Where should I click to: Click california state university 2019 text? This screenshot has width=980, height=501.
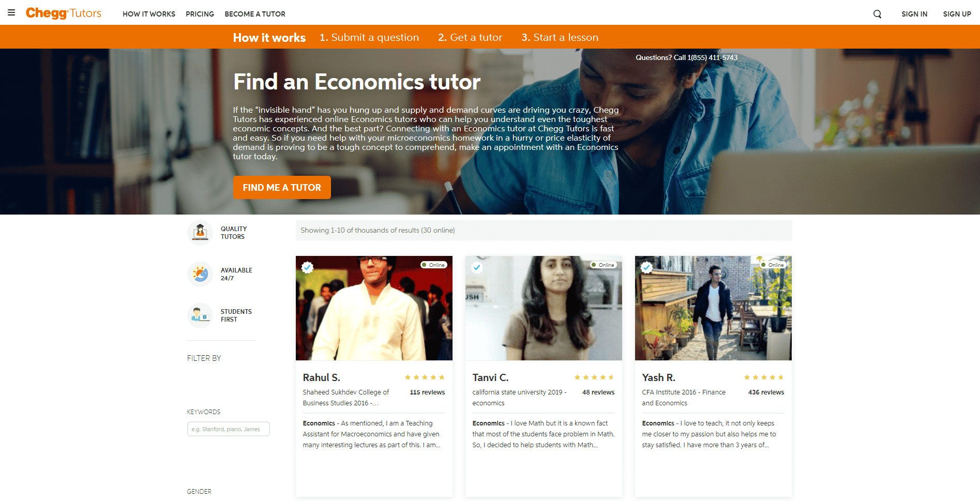point(519,398)
